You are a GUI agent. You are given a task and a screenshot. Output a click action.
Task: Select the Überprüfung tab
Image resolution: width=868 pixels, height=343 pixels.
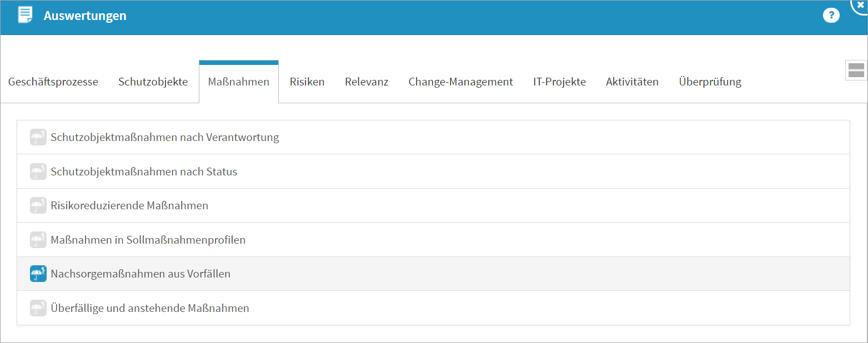[710, 82]
